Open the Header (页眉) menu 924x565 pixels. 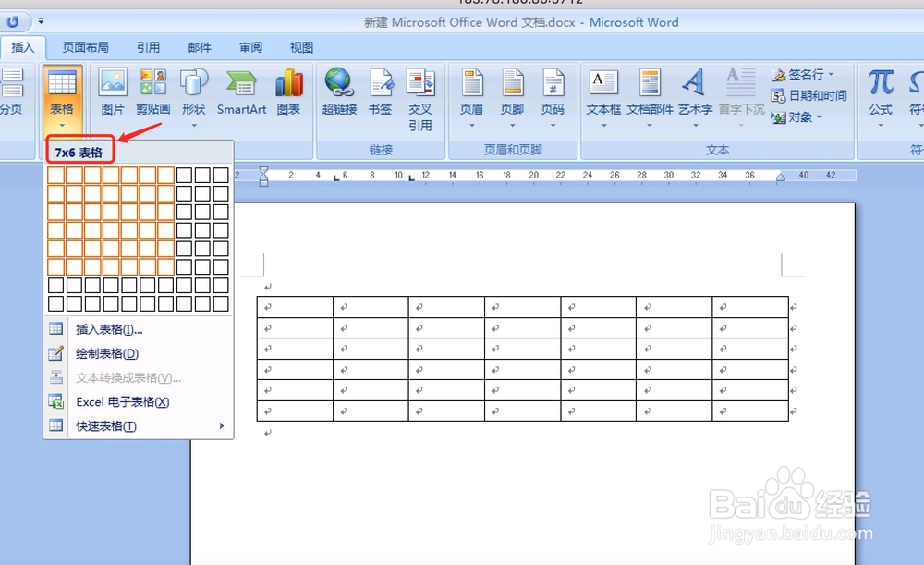coord(471,98)
